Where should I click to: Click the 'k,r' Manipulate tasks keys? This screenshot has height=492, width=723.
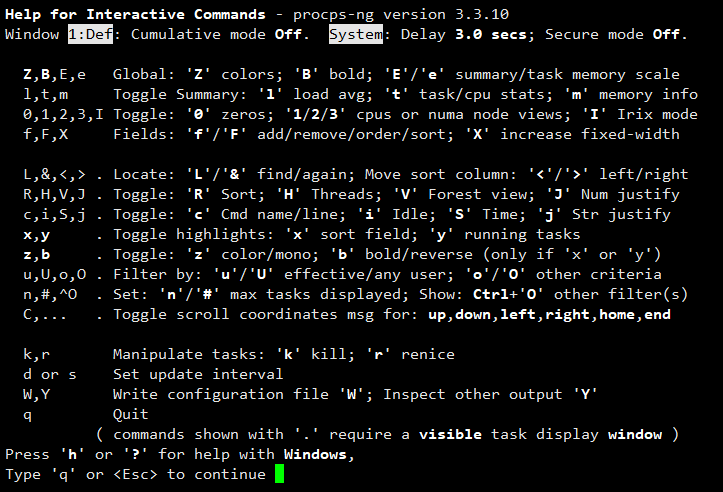pyautogui.click(x=36, y=354)
